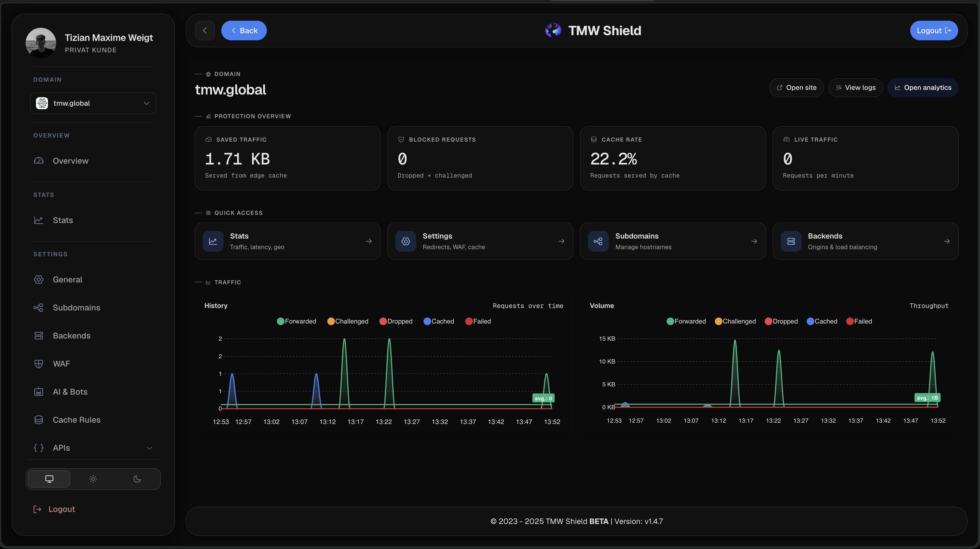Click the WAF shield icon in sidebar

coord(39,364)
